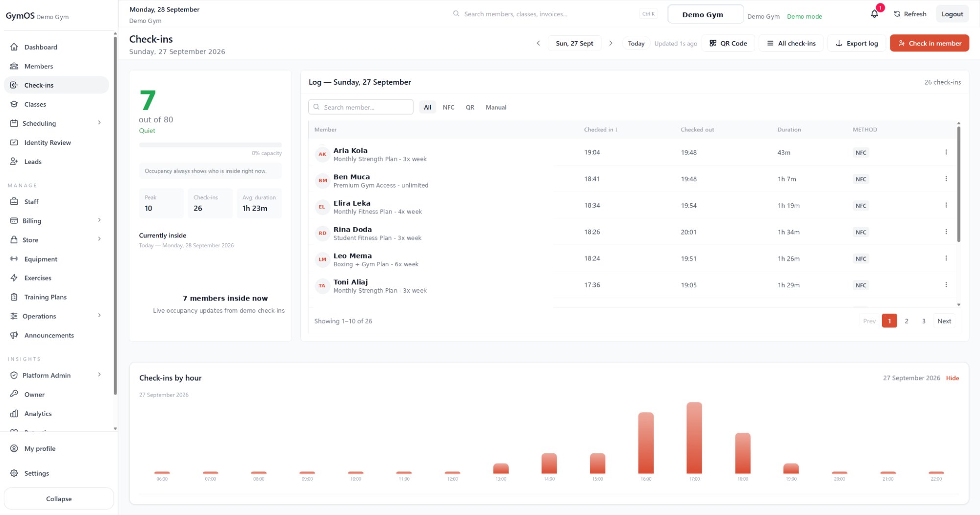Click the Analytics bar chart icon

14,414
